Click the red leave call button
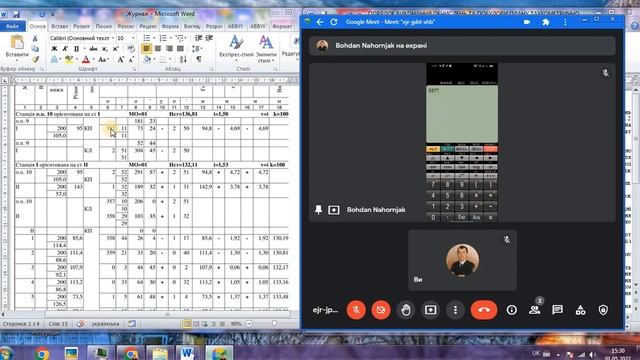 484,310
